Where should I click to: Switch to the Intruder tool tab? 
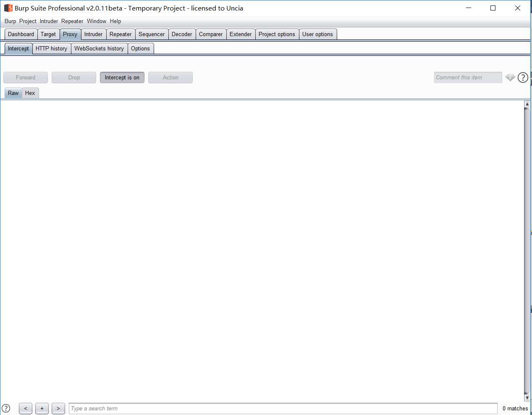(x=93, y=34)
